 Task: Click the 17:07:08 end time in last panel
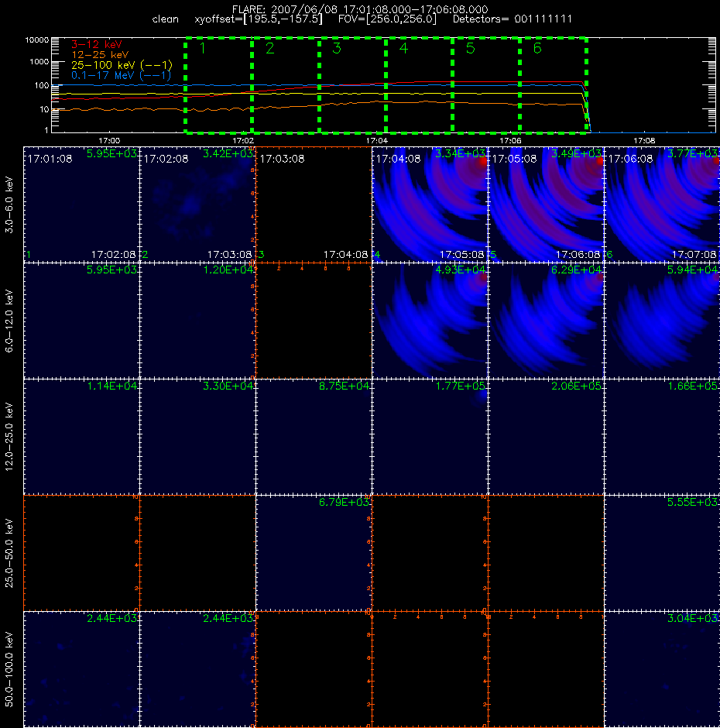[694, 255]
